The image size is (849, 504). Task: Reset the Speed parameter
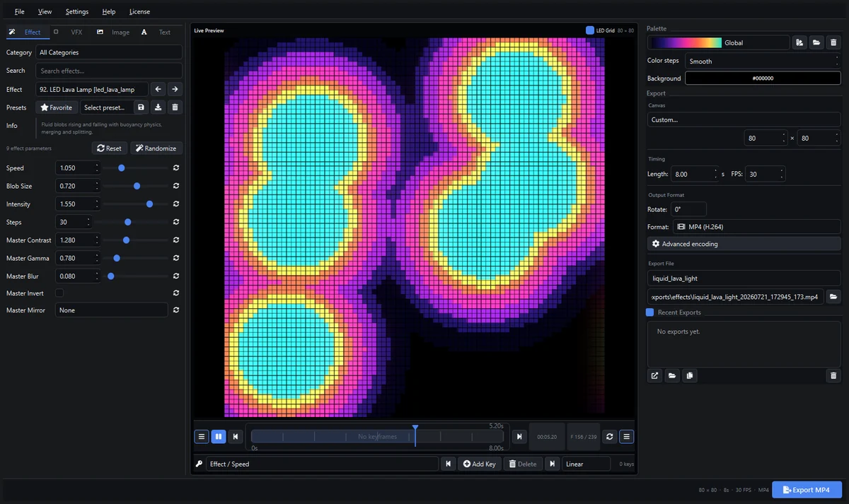click(x=175, y=168)
